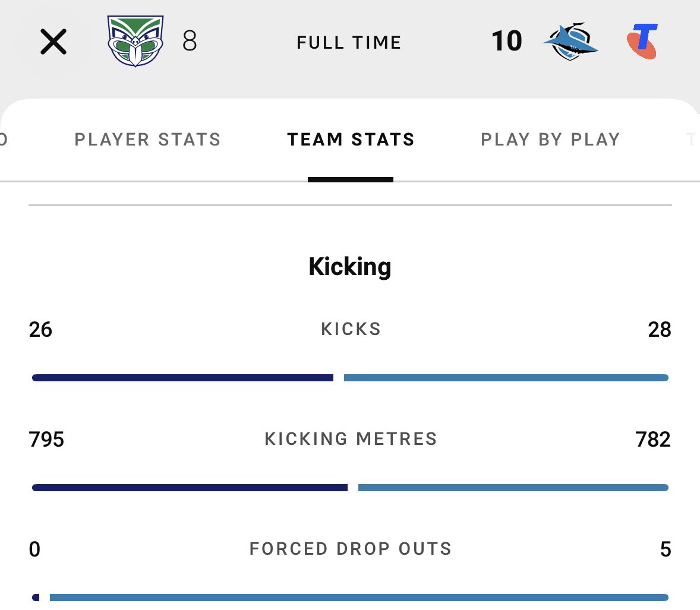Tap the Sharks score of 10
This screenshot has width=700, height=610.
pos(507,41)
